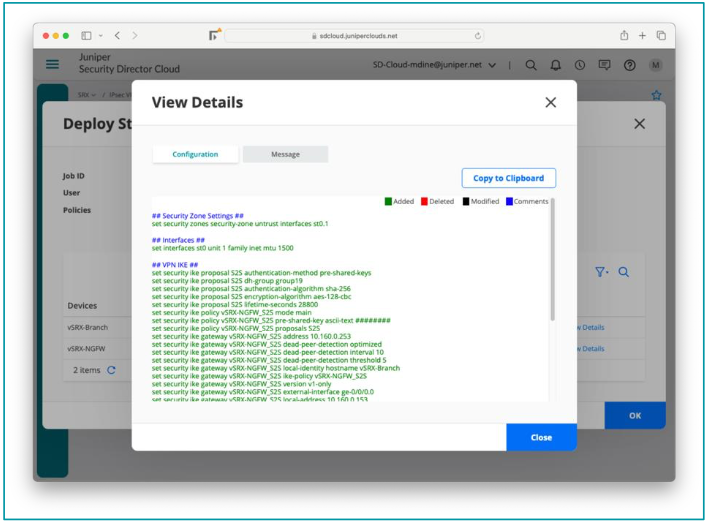The height and width of the screenshot is (525, 708).
Task: Click the red Deleted legend swatch
Action: (x=424, y=201)
